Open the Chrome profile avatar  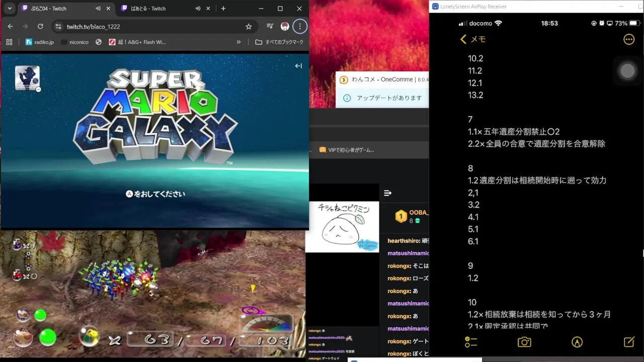tap(285, 26)
